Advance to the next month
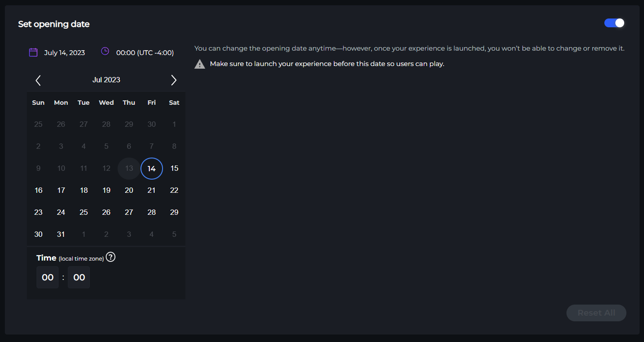 click(174, 80)
